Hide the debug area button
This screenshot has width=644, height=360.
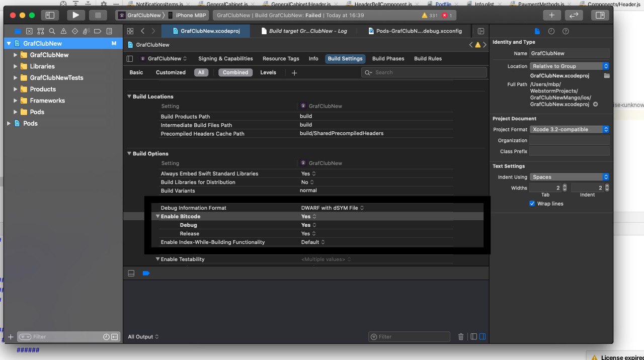coord(131,273)
